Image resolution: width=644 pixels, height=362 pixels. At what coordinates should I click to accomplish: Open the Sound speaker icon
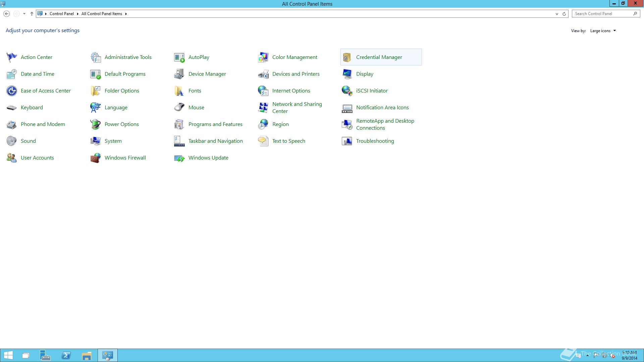(11, 141)
